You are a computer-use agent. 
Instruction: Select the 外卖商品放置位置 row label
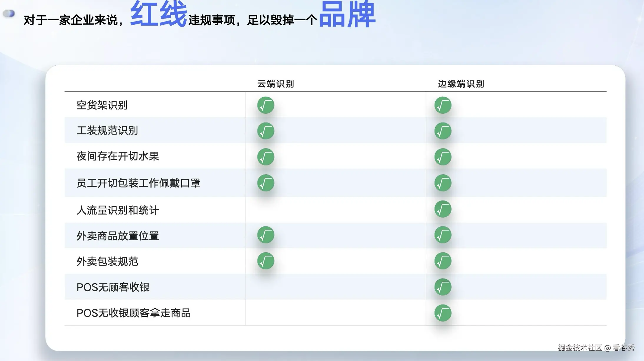[x=118, y=236]
